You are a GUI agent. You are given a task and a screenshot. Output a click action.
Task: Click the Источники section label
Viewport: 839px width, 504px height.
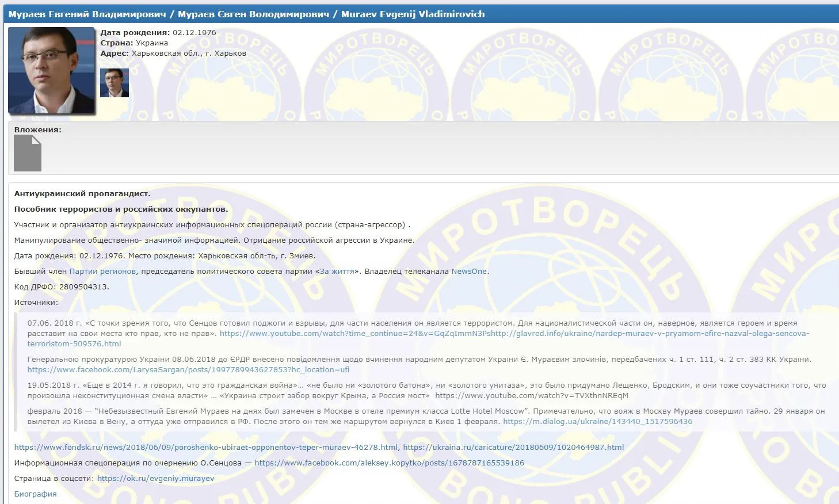point(32,300)
